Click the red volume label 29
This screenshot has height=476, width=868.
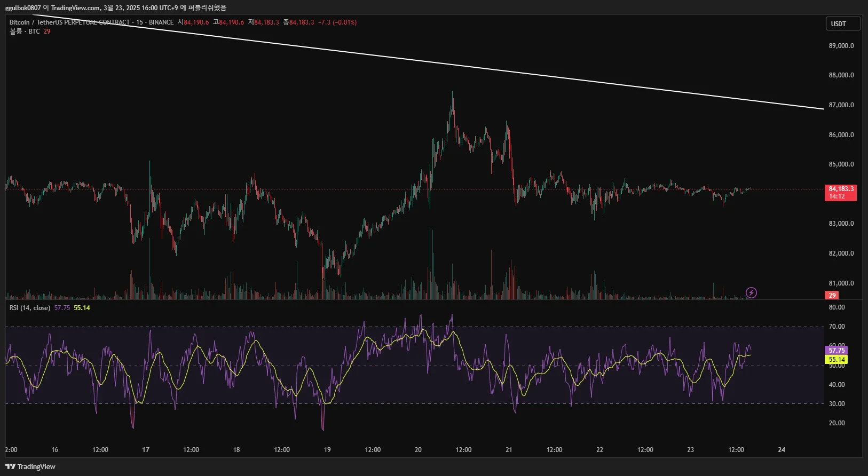click(832, 295)
